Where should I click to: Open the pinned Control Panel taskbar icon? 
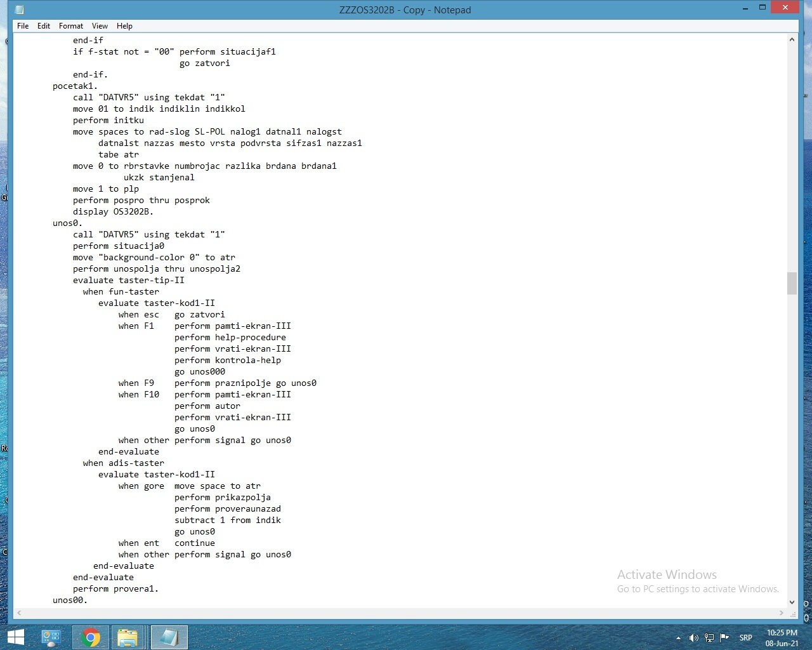point(51,637)
